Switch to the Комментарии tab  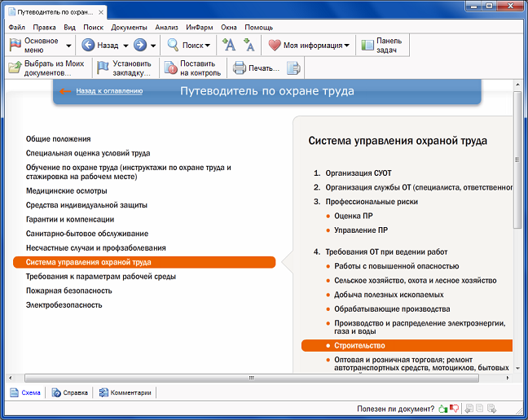[125, 392]
